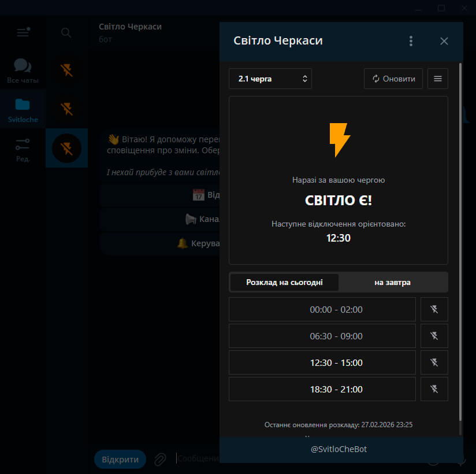Click the Відкрити button below chat
This screenshot has height=474, width=476.
click(120, 460)
